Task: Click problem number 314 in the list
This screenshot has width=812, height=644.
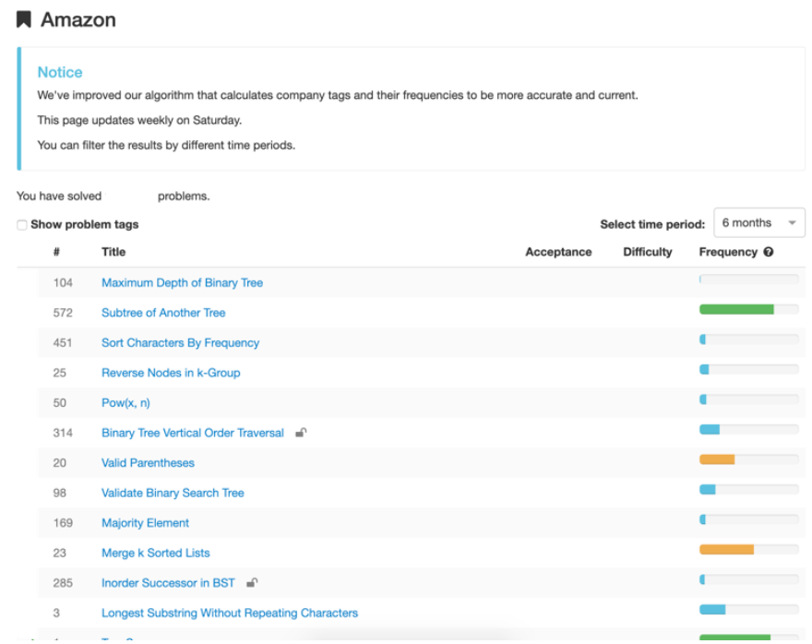Action: click(x=63, y=433)
